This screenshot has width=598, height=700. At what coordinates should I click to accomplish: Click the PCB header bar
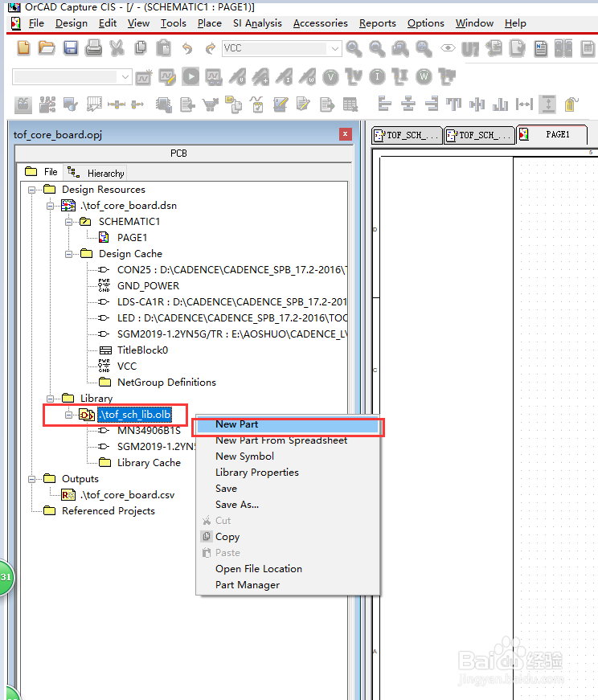pyautogui.click(x=183, y=154)
